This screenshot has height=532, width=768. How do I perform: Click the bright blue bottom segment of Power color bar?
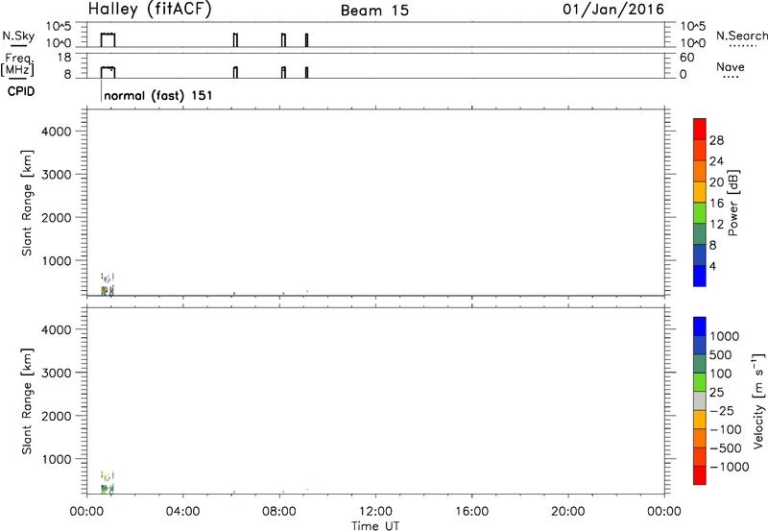(700, 276)
